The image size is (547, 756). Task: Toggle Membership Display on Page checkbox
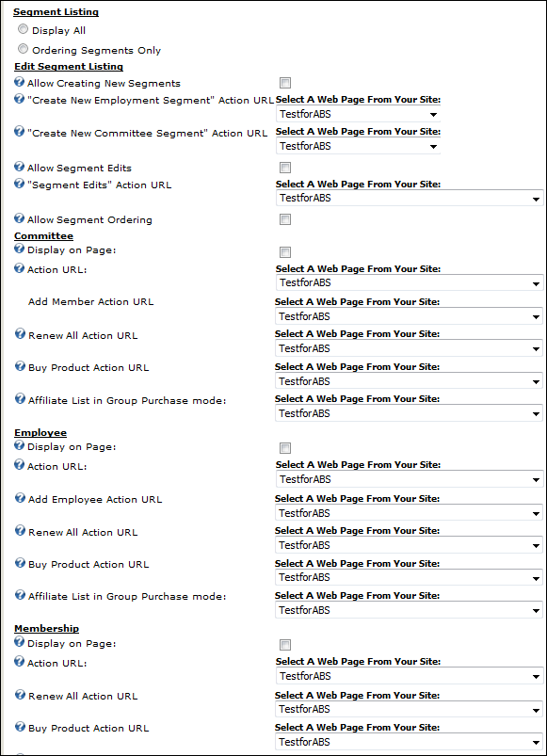[285, 645]
